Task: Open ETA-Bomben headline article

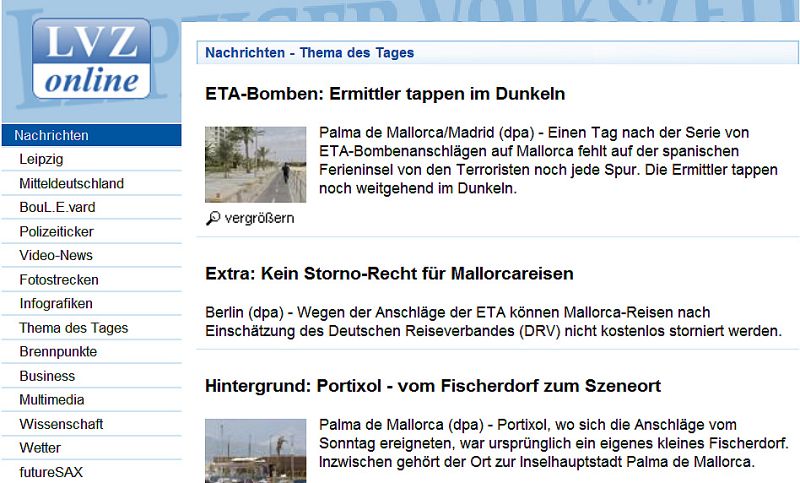Action: (385, 94)
